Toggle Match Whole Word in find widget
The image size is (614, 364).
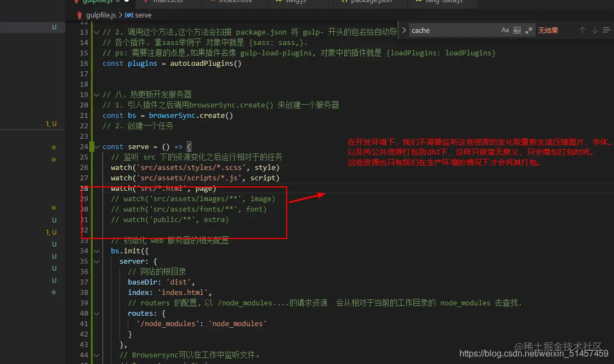coord(517,30)
